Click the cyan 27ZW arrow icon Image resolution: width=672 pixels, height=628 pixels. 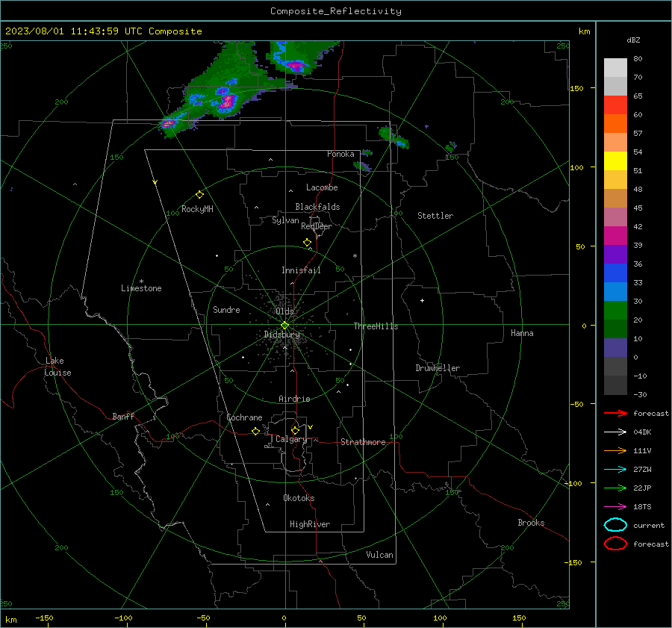(615, 470)
